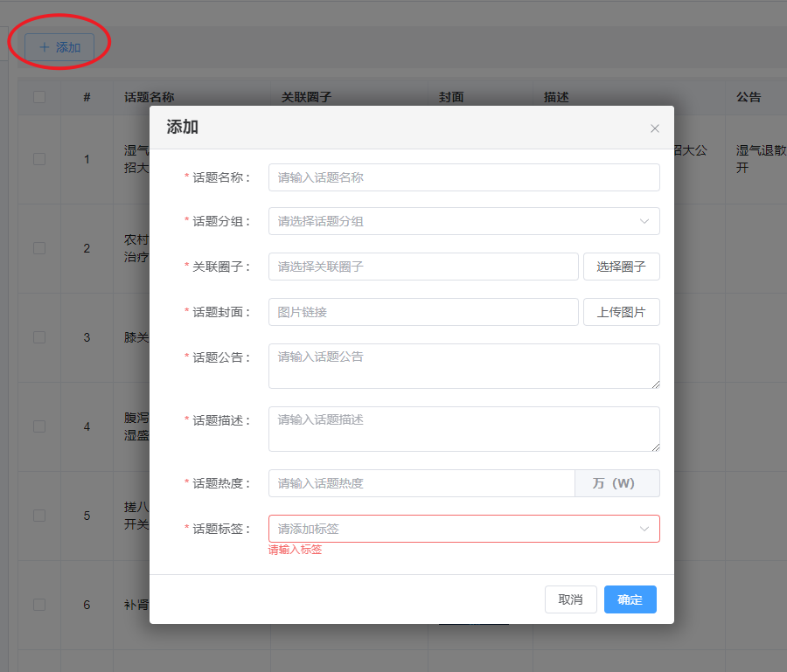Open the 话题分组 dropdown
787x672 pixels.
[x=463, y=221]
